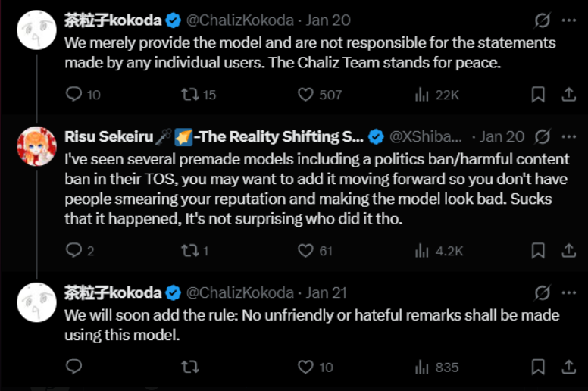Bookmark the first ChalizKokoda tweet
This screenshot has width=588, height=391.
click(x=538, y=95)
